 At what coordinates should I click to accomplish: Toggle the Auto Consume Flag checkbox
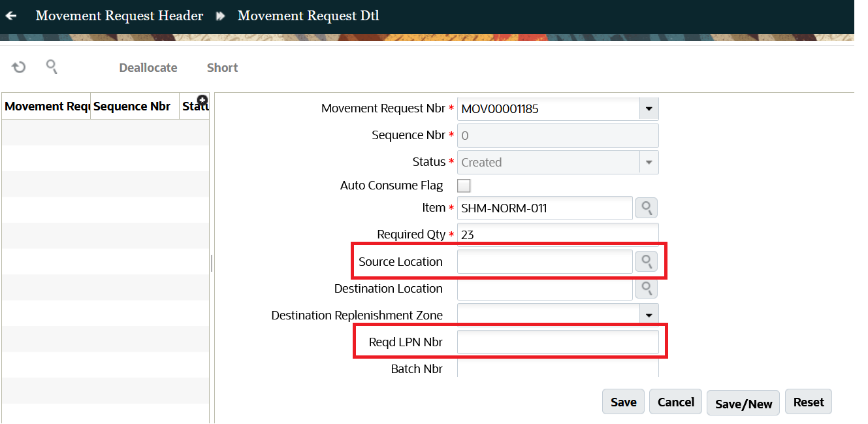(464, 186)
